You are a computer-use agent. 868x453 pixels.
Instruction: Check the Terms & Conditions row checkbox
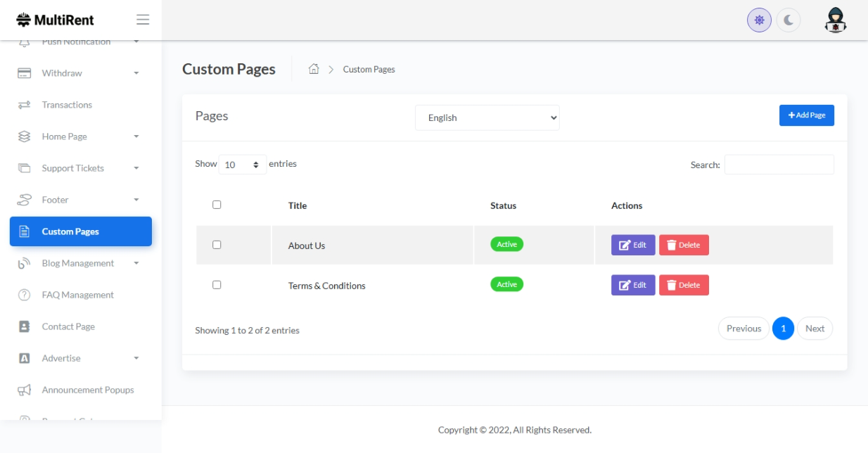click(217, 285)
